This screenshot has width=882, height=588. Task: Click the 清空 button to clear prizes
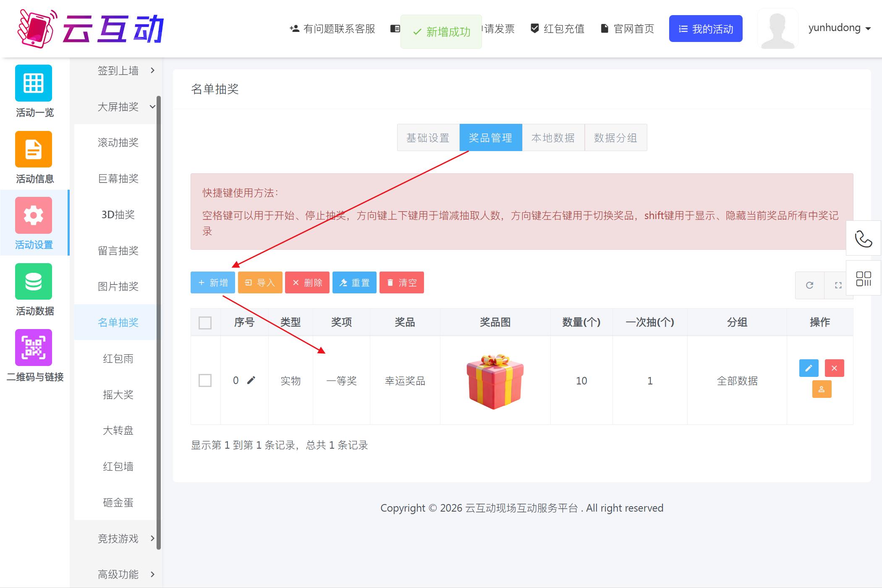[x=401, y=282]
